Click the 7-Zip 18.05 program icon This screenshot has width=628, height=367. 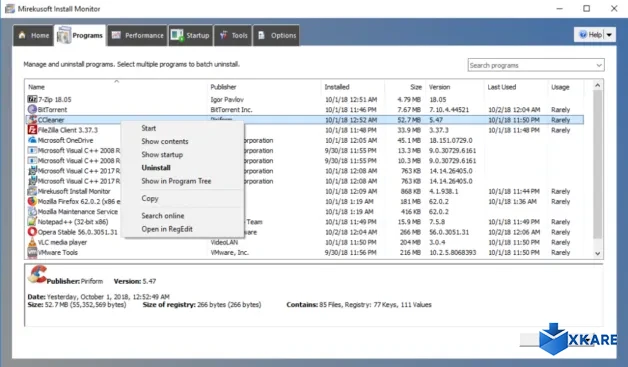point(32,99)
